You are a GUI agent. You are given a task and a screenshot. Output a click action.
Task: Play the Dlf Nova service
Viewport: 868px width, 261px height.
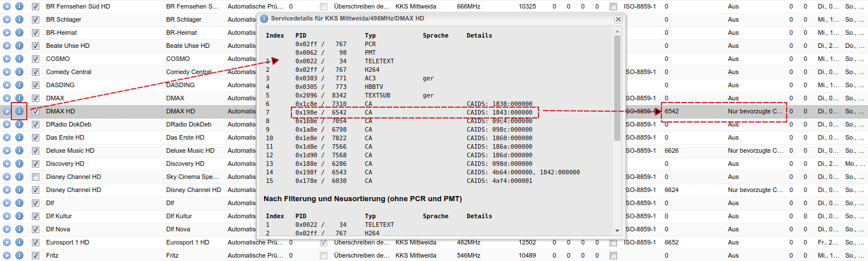pos(7,229)
